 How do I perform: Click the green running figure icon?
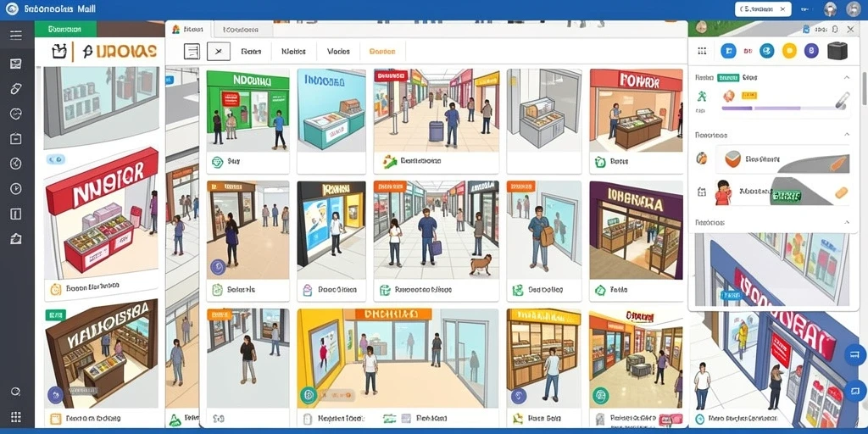[x=702, y=97]
